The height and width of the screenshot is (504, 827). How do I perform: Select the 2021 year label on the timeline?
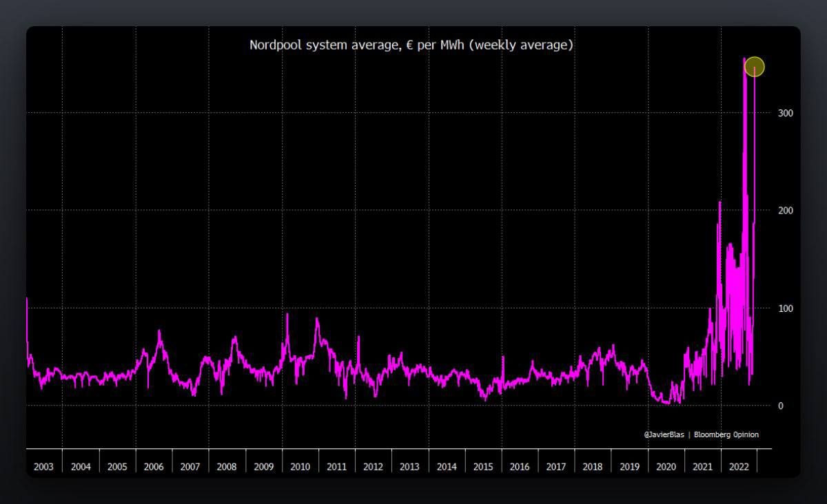pos(702,466)
